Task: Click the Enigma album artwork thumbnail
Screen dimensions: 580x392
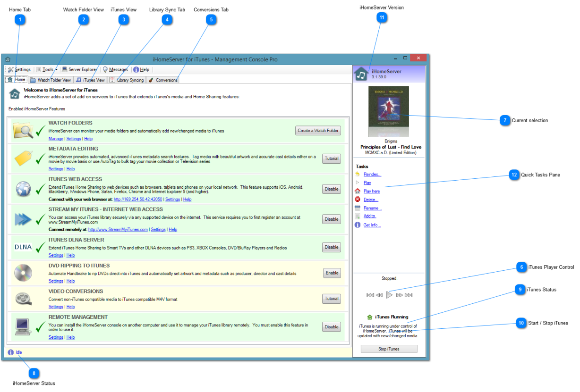Action: click(x=388, y=111)
